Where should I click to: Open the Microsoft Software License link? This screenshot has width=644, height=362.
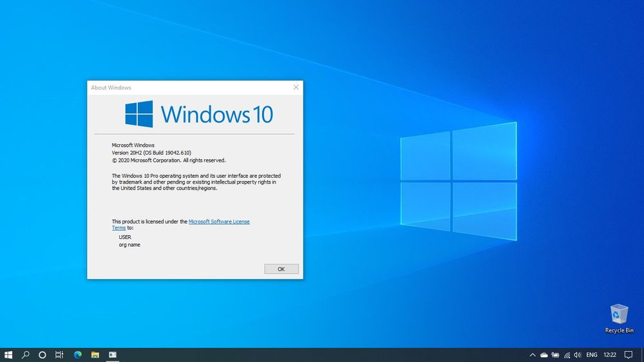[219, 222]
